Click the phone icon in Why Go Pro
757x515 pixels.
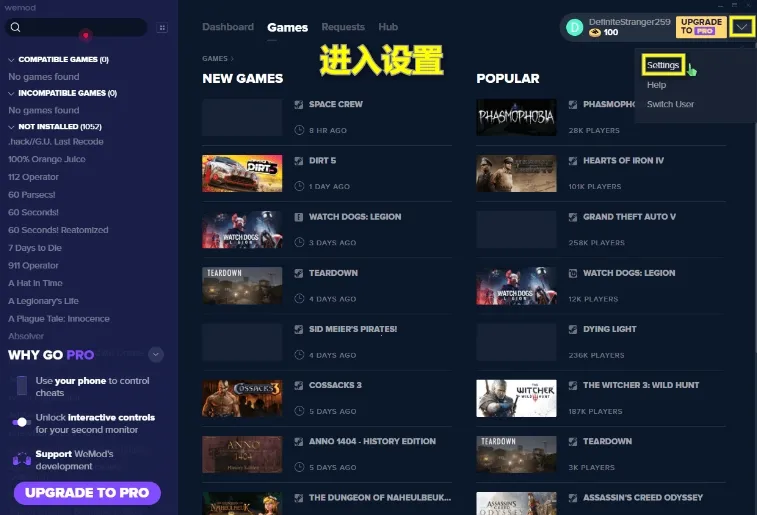tap(22, 386)
